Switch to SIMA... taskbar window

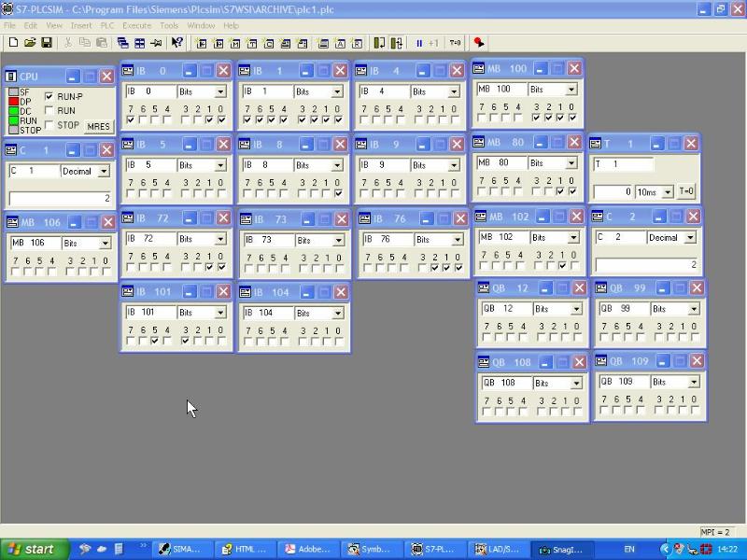tap(181, 550)
